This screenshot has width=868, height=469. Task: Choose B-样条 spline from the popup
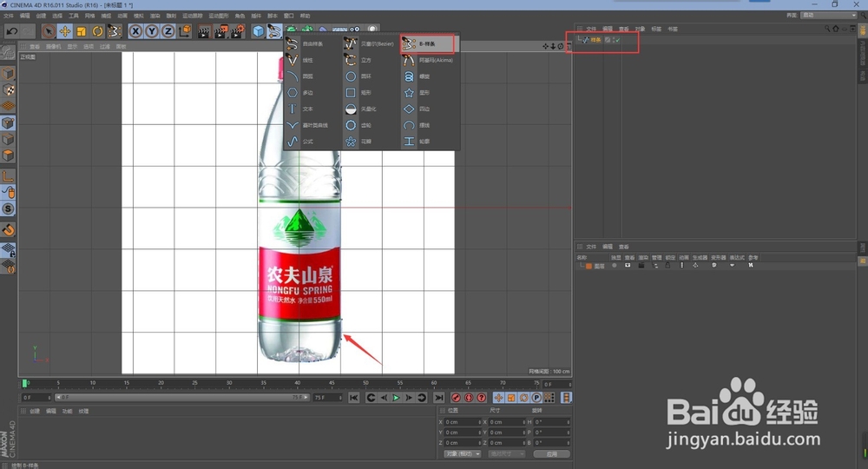[x=429, y=43]
